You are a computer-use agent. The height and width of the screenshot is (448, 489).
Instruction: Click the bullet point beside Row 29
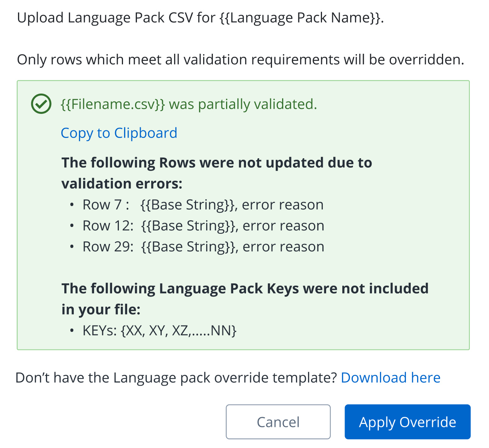[71, 247]
